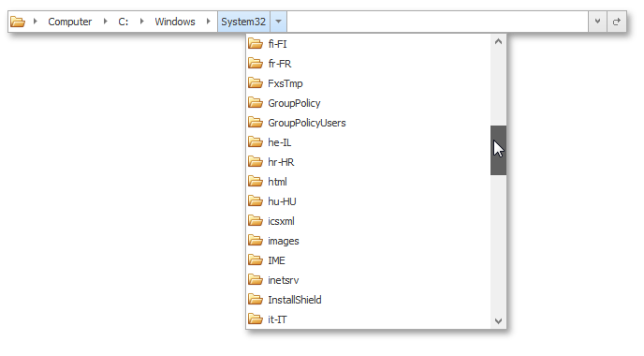Navigate to the GroupPolicyUsers folder
Screen dimensions: 644x356
(368, 123)
